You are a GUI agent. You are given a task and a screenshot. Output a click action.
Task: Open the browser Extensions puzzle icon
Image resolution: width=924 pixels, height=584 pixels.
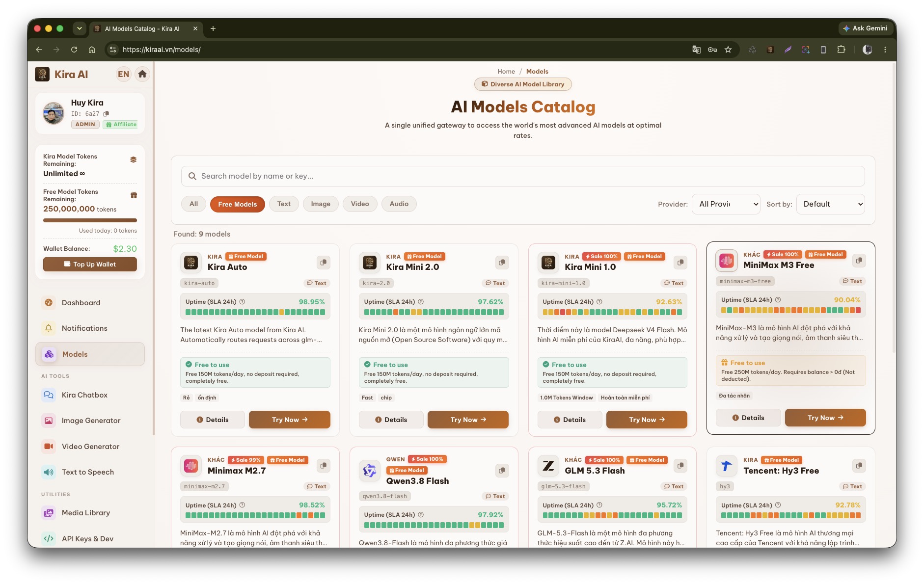tap(841, 50)
